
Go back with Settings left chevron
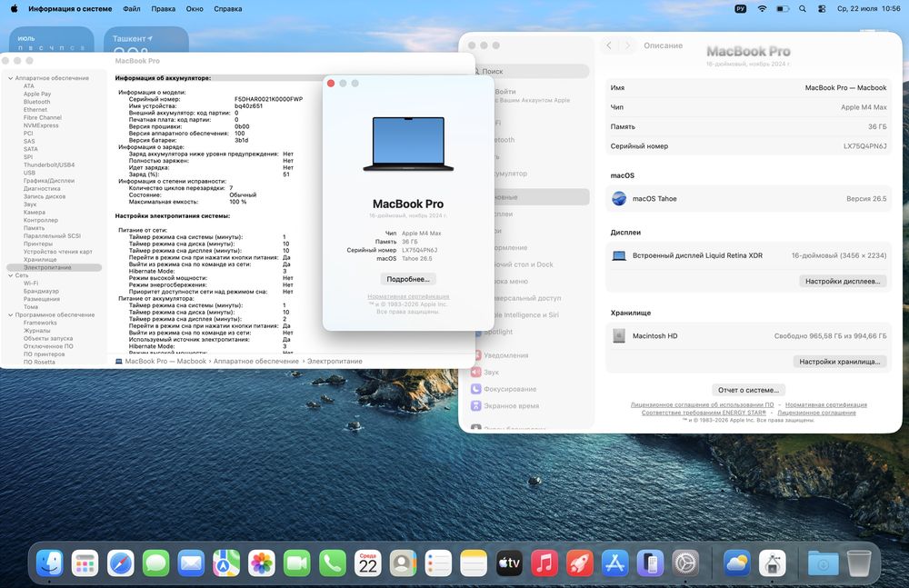tap(609, 45)
